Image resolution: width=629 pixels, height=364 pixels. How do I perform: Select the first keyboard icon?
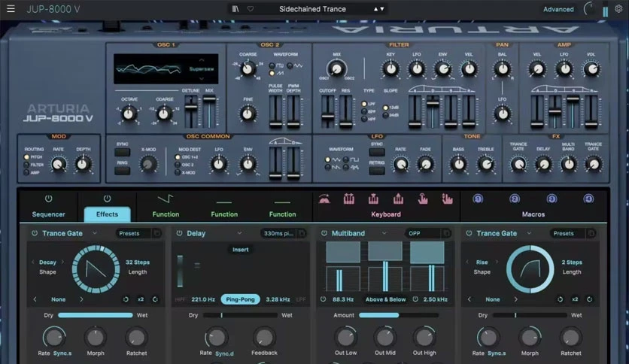click(x=324, y=199)
